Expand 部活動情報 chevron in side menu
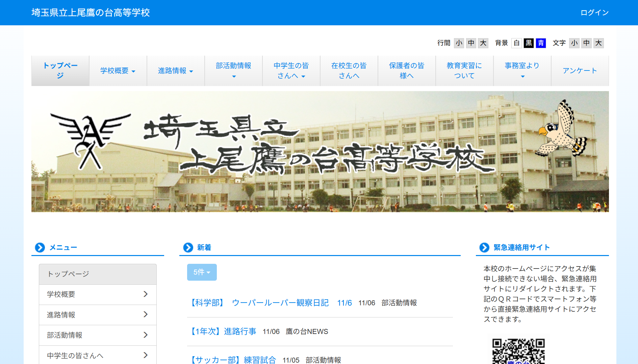Screen dimensions: 638x364 [x=146, y=335]
